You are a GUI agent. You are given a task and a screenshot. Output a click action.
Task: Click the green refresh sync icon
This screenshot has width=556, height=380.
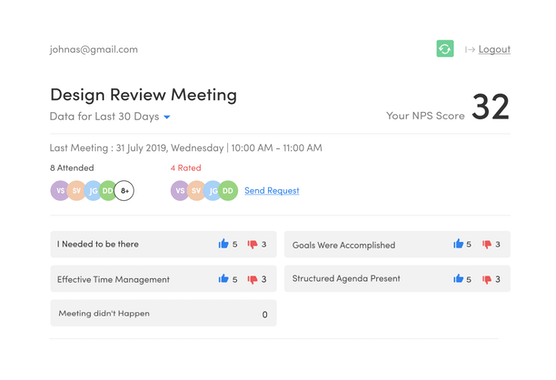coord(445,49)
